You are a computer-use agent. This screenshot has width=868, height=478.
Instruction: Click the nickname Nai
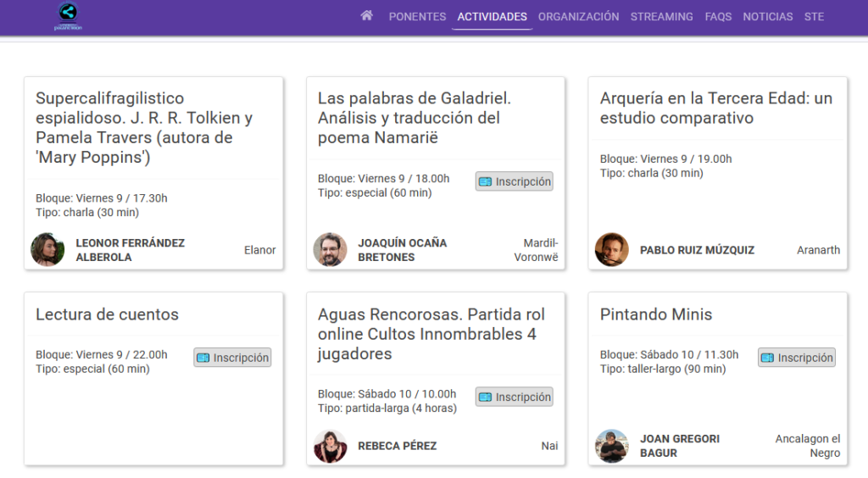(x=549, y=446)
